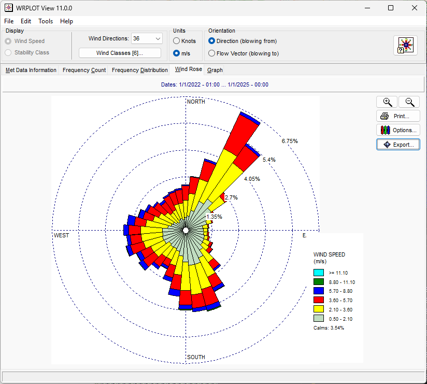427x384 pixels.
Task: Expand the Wind Directions dropdown
Action: tap(158, 39)
